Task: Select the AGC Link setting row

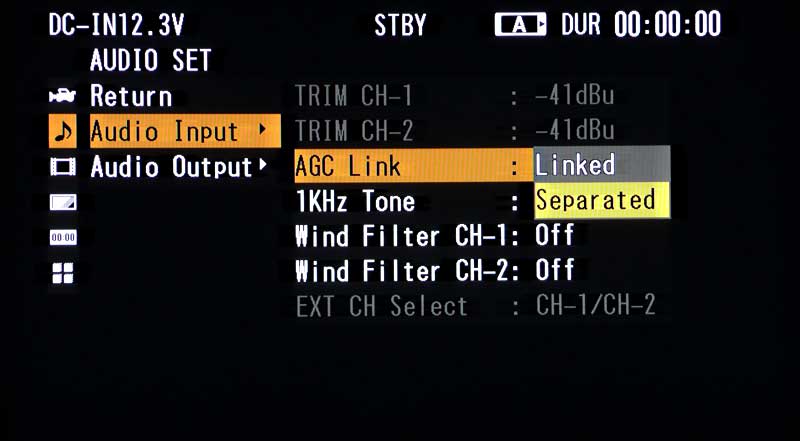Action: (x=414, y=165)
